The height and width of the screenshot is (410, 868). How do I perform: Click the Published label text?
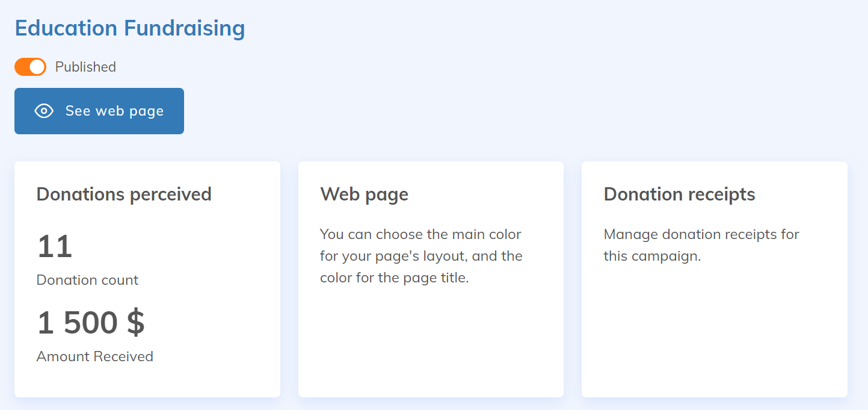85,67
